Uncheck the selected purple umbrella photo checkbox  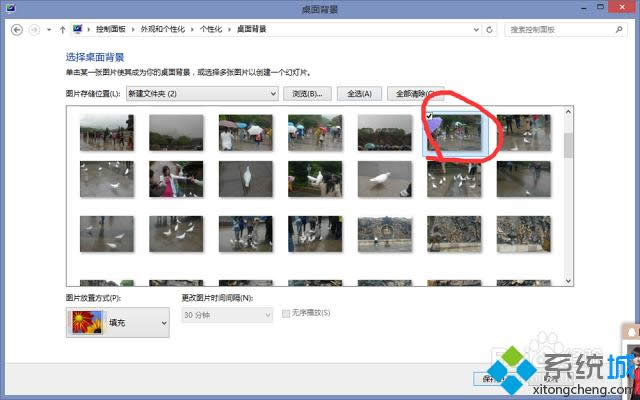click(x=429, y=116)
